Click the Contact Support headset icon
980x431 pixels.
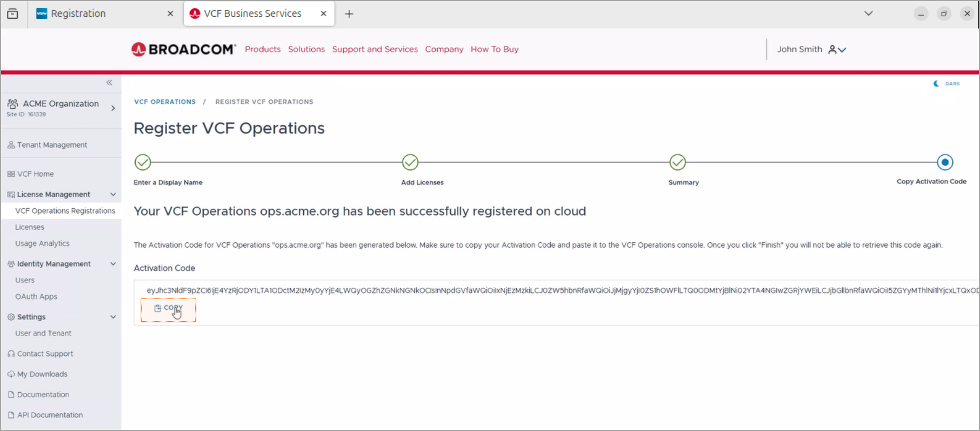click(x=11, y=354)
